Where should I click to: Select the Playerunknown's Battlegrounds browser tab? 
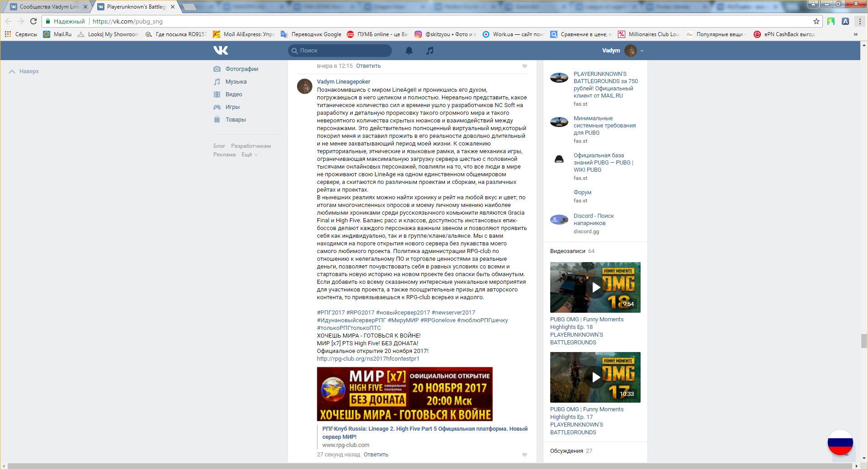pyautogui.click(x=136, y=7)
